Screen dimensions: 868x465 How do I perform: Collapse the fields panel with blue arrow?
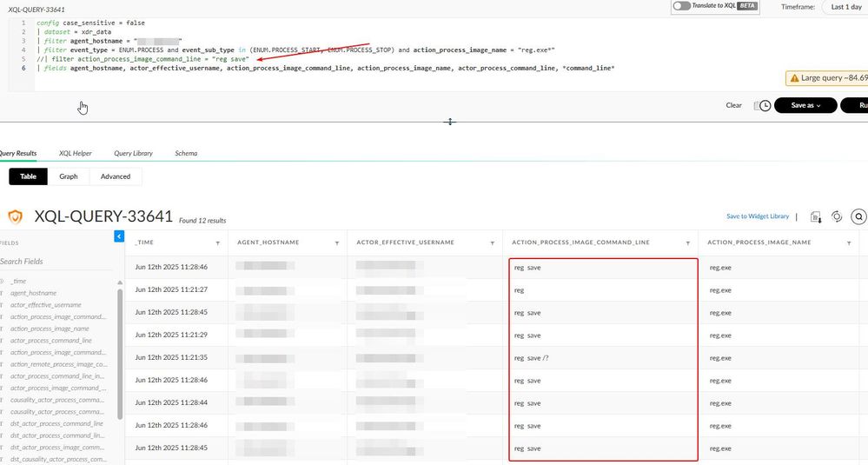pyautogui.click(x=119, y=236)
